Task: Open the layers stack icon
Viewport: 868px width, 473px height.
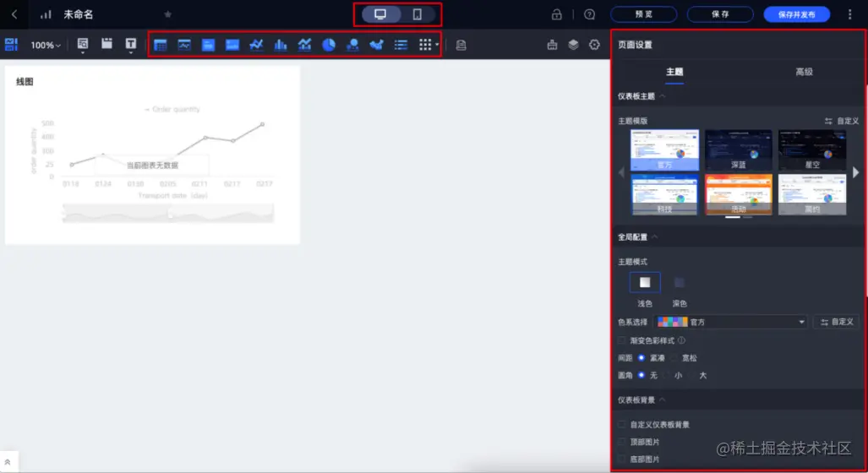Action: point(574,45)
